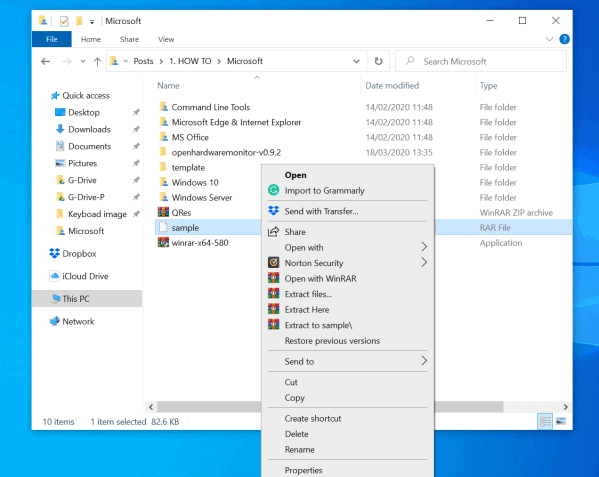Expand the ribbon with the chevron
Viewport: 599px width, 477px height.
coord(549,39)
